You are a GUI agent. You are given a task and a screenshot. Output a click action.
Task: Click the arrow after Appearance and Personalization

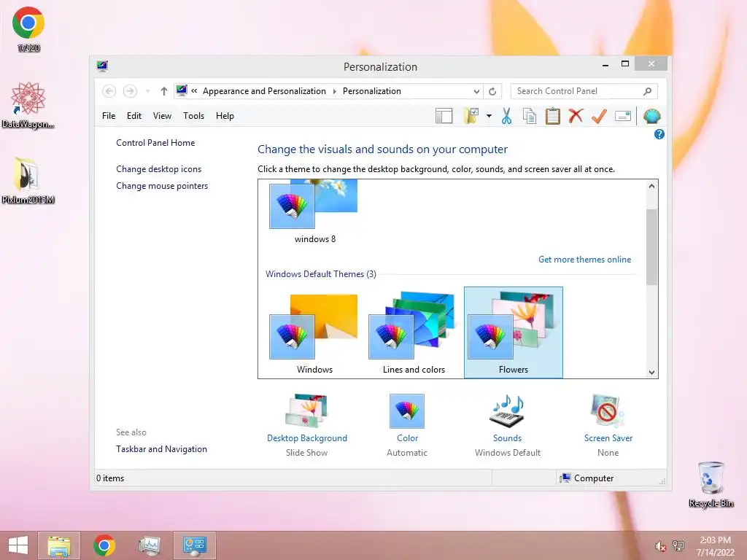point(334,91)
